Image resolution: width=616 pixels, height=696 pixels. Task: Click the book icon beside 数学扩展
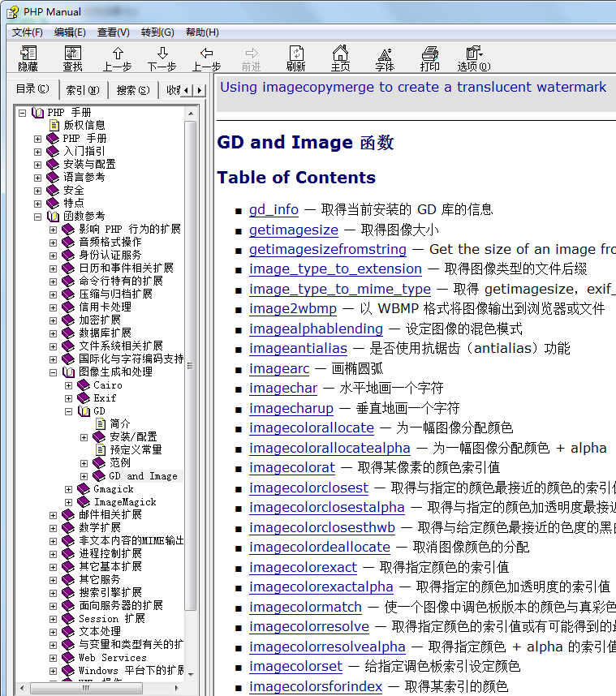point(68,528)
